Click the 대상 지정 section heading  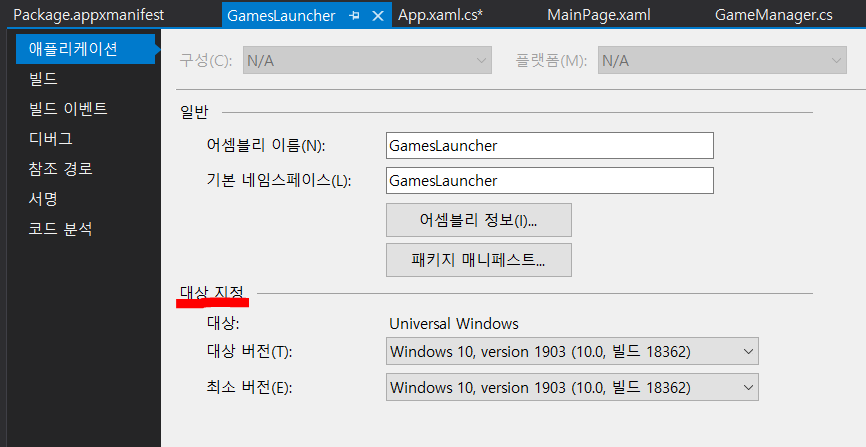pyautogui.click(x=212, y=293)
